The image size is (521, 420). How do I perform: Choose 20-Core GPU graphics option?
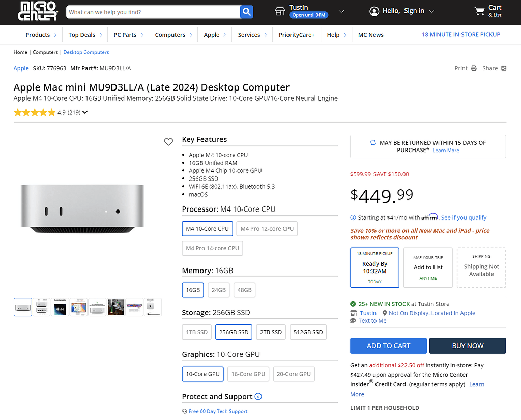(x=294, y=374)
